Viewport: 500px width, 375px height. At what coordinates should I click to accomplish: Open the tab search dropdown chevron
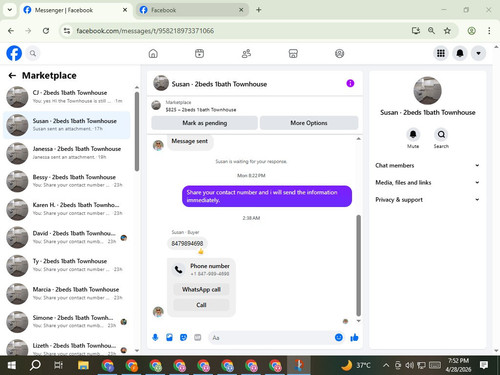10,10
